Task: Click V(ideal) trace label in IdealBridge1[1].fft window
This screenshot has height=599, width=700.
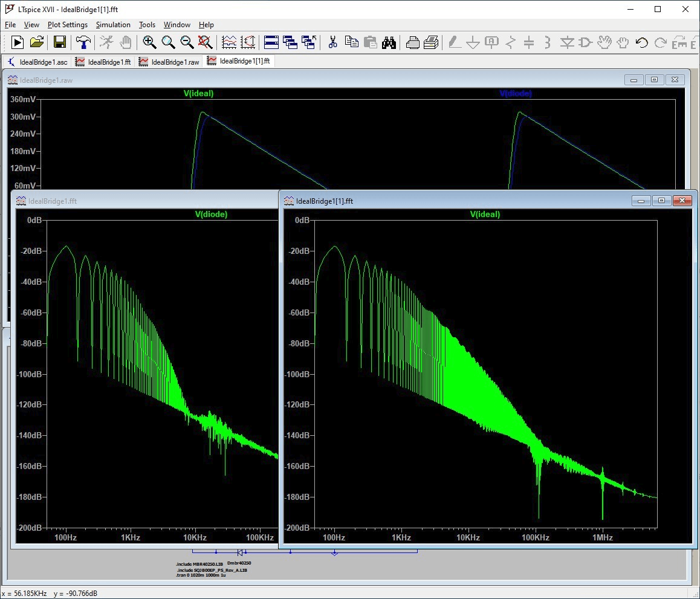Action: click(485, 214)
